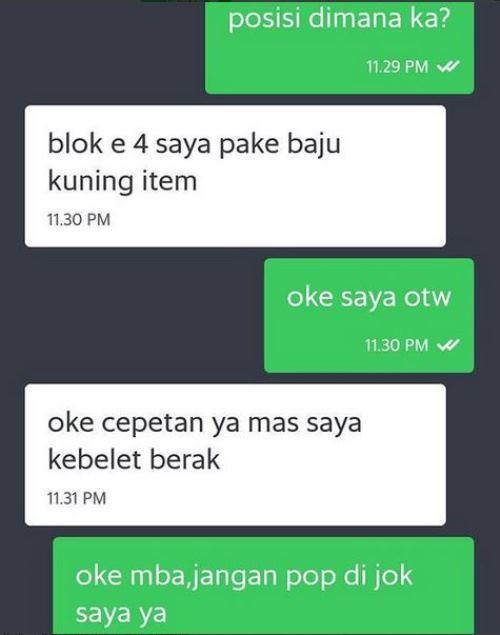500x635 pixels.
Task: Click the 11.31 PM timestamp
Action: [x=77, y=498]
